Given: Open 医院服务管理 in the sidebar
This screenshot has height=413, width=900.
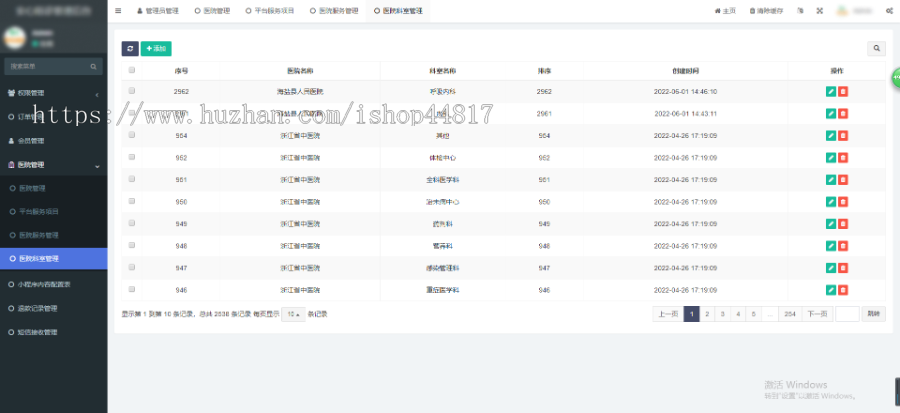Looking at the screenshot, I should [x=53, y=235].
